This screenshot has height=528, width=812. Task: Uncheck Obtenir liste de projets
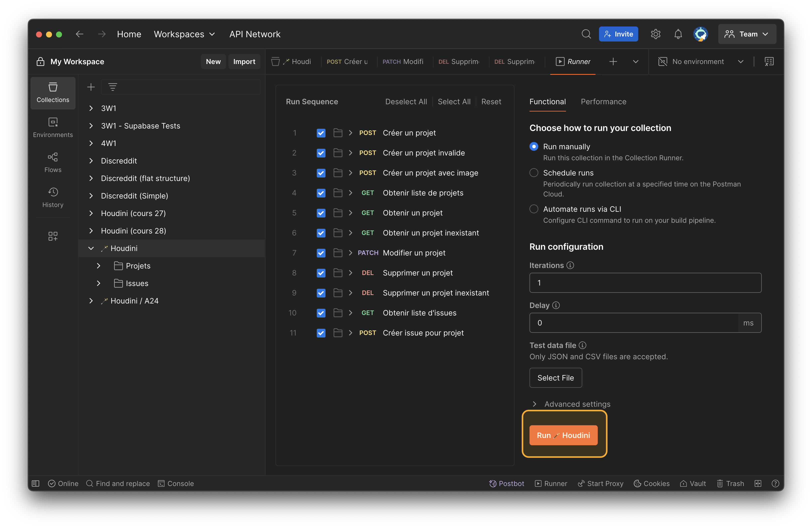321,193
